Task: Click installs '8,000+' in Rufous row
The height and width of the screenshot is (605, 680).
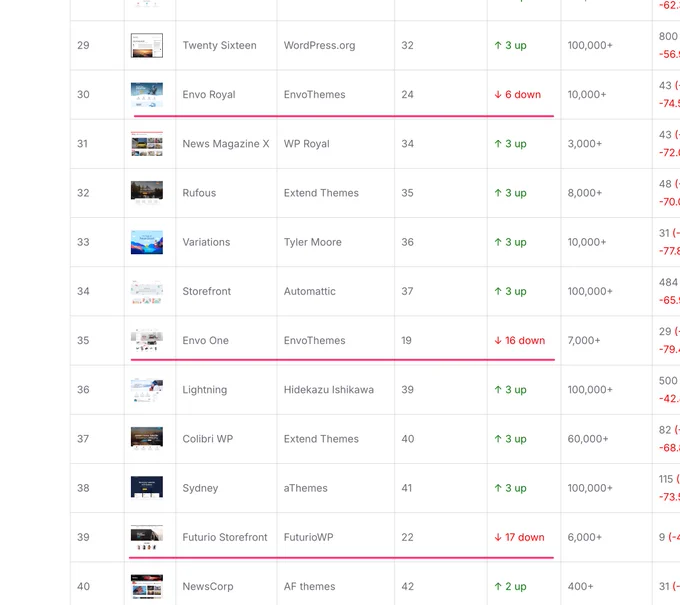Action: pos(585,193)
